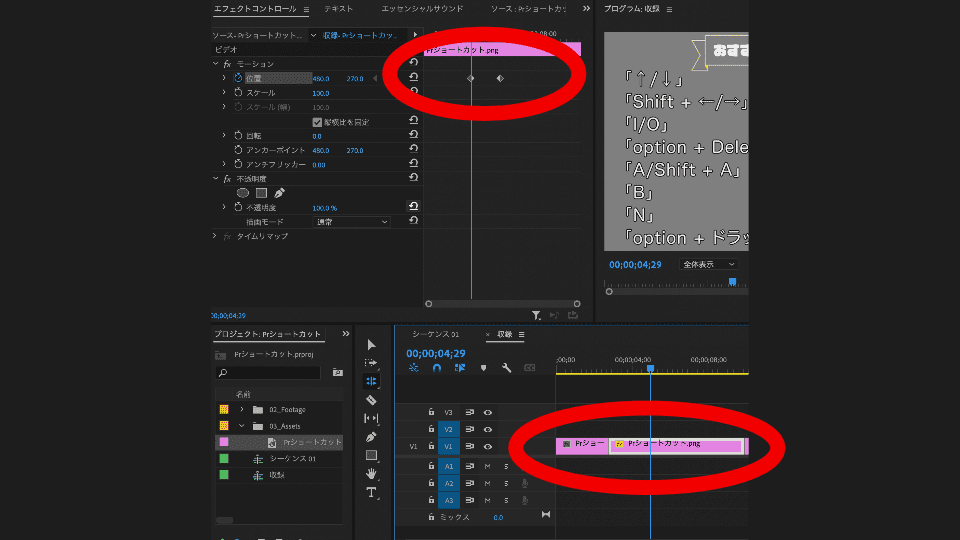Select the Type tool

tap(371, 492)
